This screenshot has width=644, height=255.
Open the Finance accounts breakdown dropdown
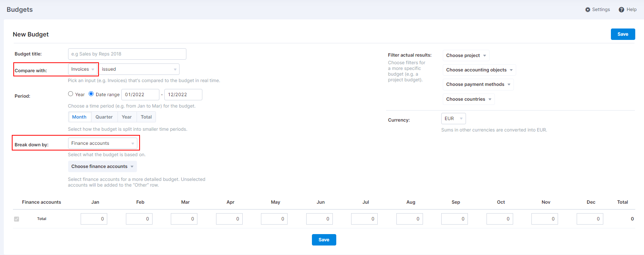click(103, 143)
